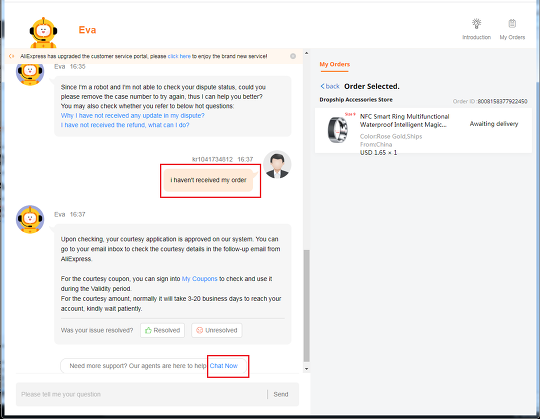Click Eva's avatar beside the 16:37 message
The width and height of the screenshot is (540, 419).
coord(30,219)
